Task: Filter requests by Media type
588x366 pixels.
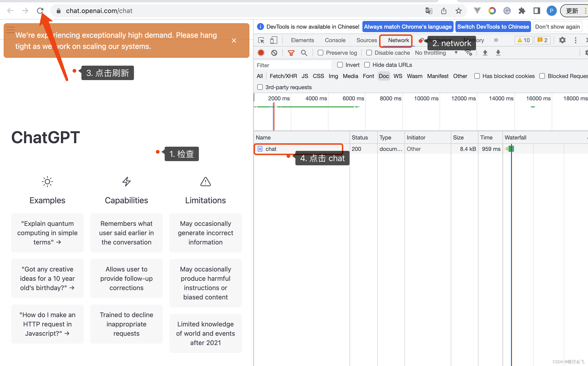Action: click(350, 76)
